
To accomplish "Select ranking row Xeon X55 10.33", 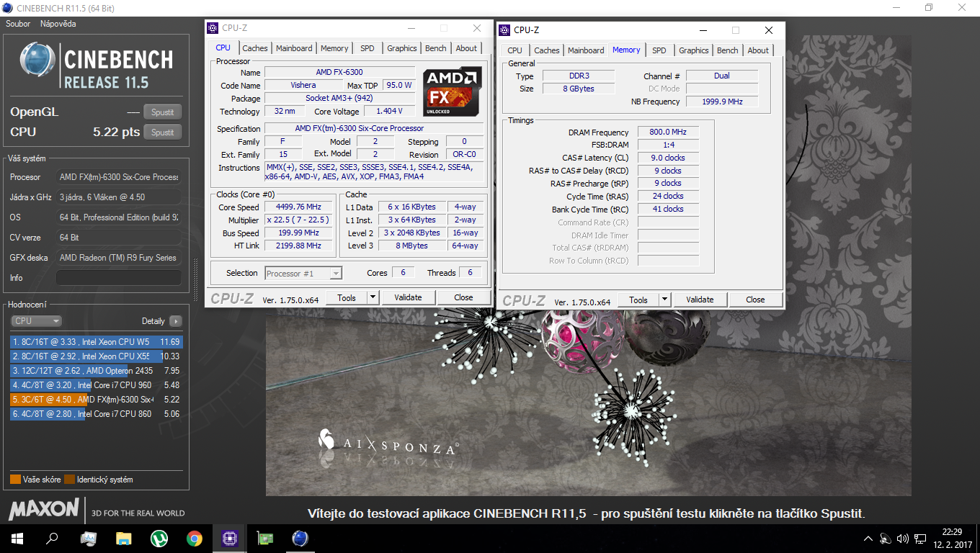I will (97, 356).
